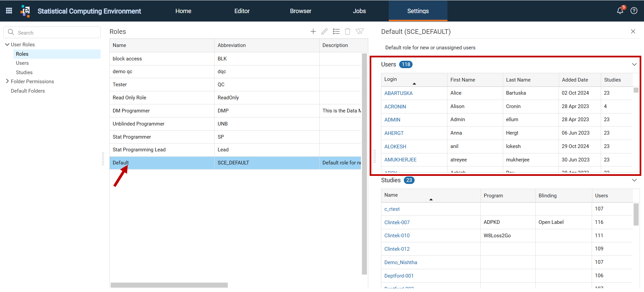Select the block access role row
644x292 pixels.
[x=235, y=59]
